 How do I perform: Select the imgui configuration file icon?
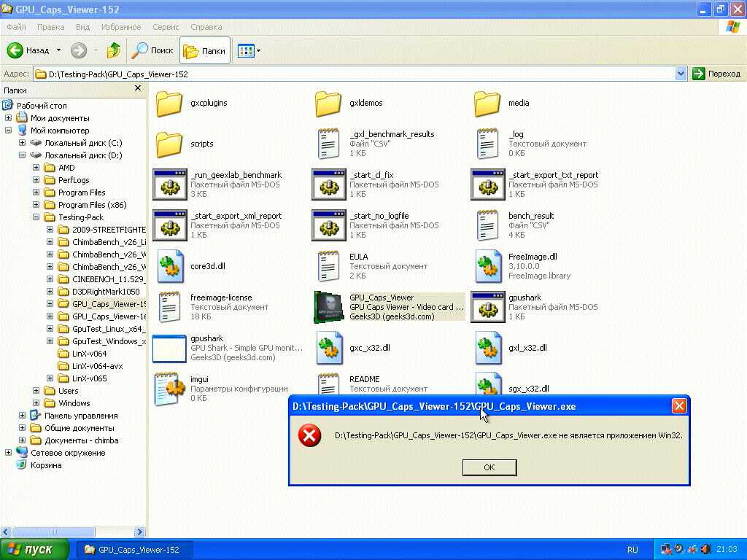[169, 389]
